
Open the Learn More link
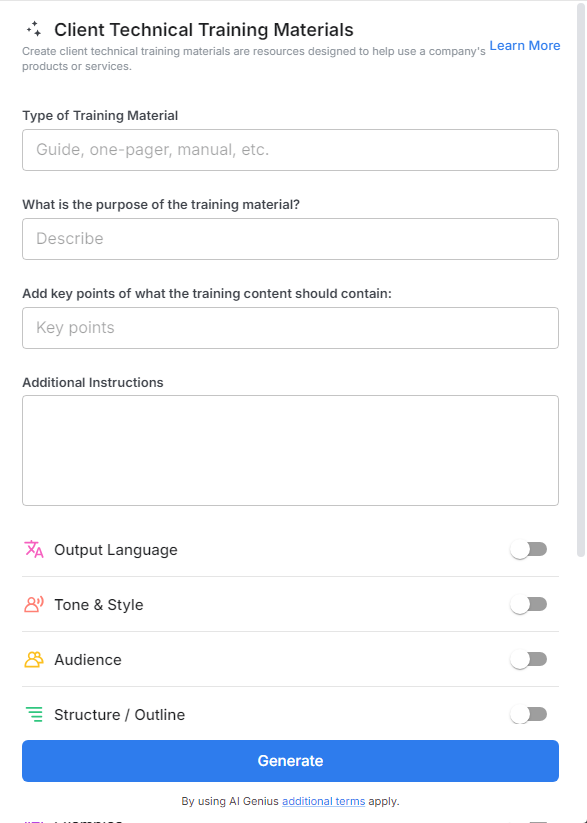(524, 45)
